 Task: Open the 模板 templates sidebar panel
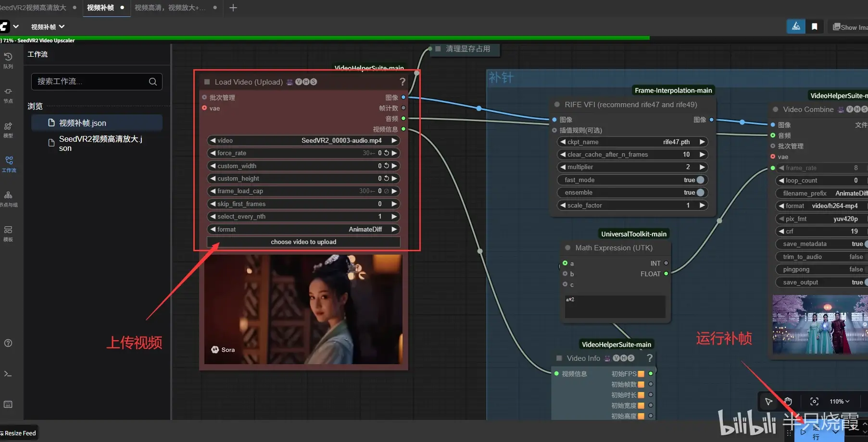pos(8,233)
